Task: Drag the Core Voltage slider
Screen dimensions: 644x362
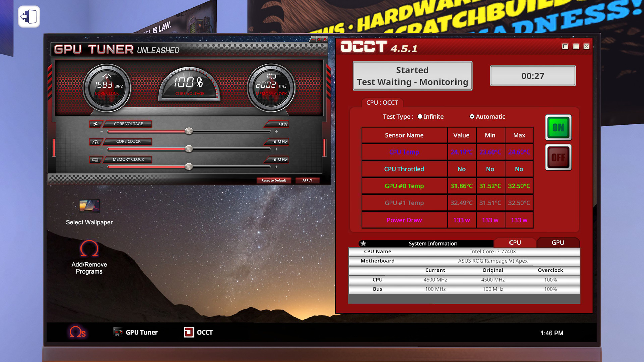Action: 189,131
